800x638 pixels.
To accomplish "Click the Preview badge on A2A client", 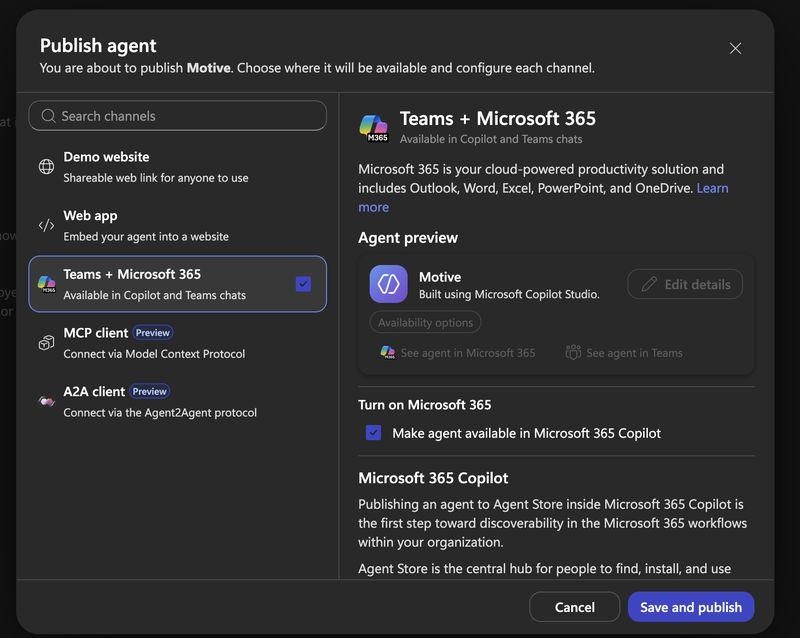I will coord(149,391).
